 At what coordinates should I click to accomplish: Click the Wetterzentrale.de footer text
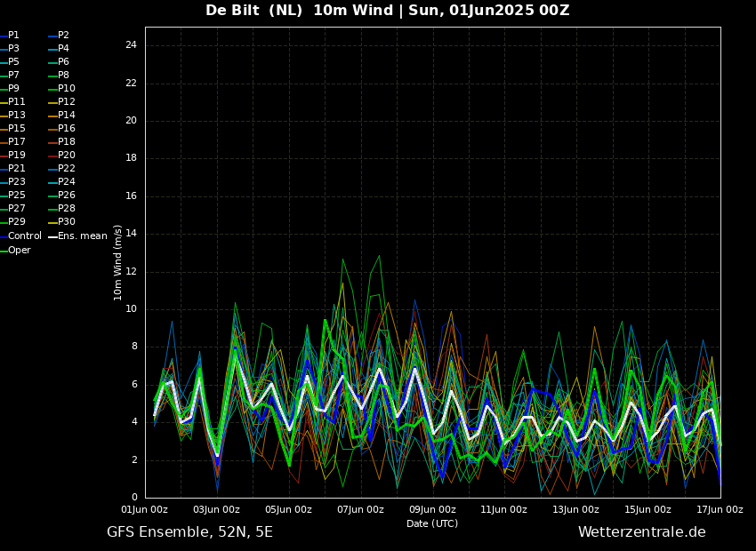click(x=641, y=532)
